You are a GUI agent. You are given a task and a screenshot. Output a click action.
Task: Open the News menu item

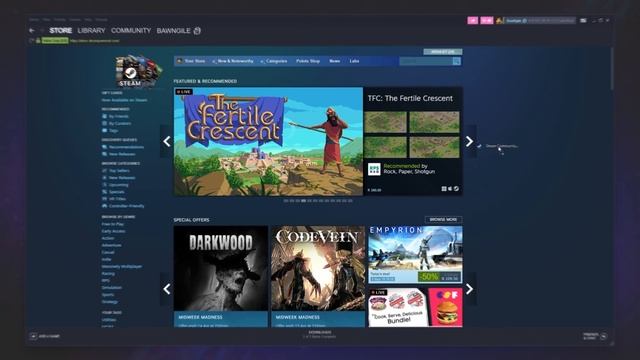tap(335, 61)
